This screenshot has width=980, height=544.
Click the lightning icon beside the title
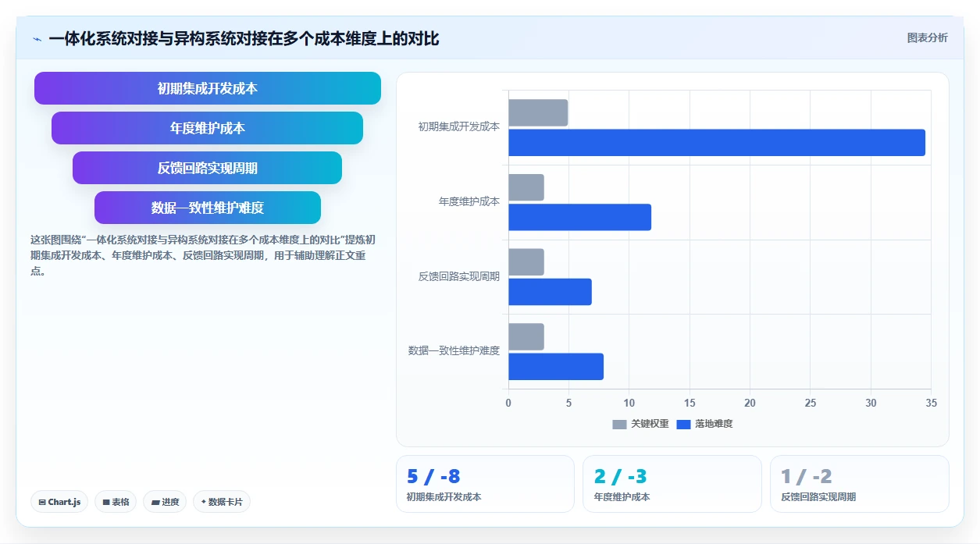click(37, 39)
